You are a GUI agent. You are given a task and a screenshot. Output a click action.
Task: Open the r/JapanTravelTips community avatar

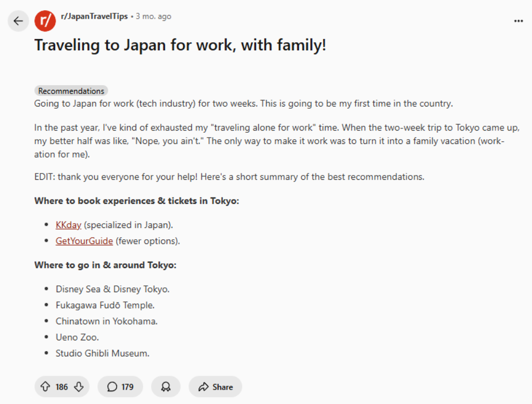45,21
